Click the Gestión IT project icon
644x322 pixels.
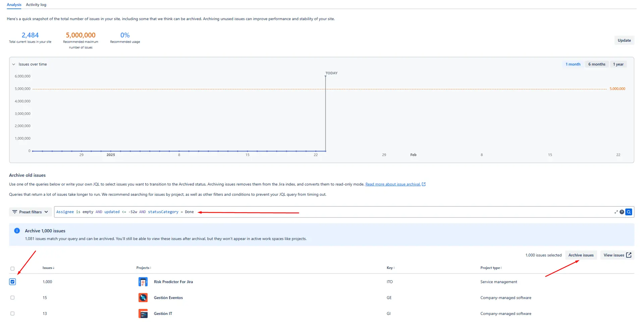pos(143,314)
